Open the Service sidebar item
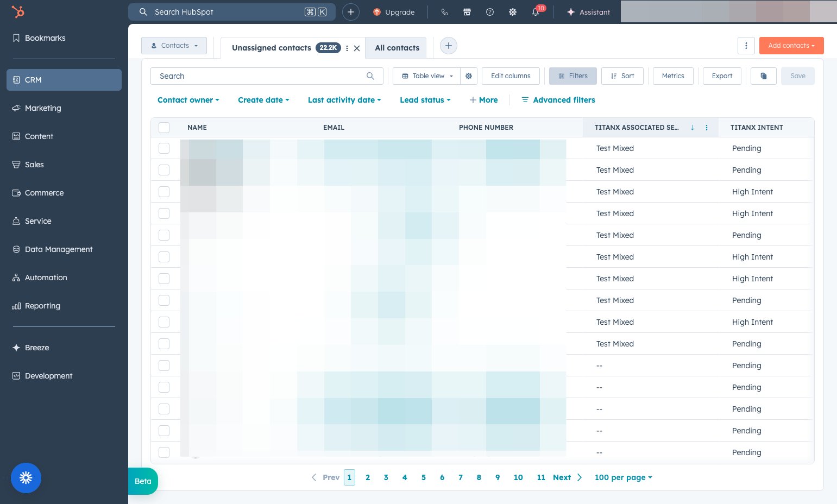 64,221
